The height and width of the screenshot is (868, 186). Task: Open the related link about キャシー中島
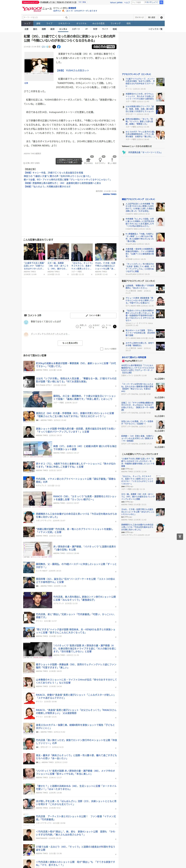coord(53,173)
